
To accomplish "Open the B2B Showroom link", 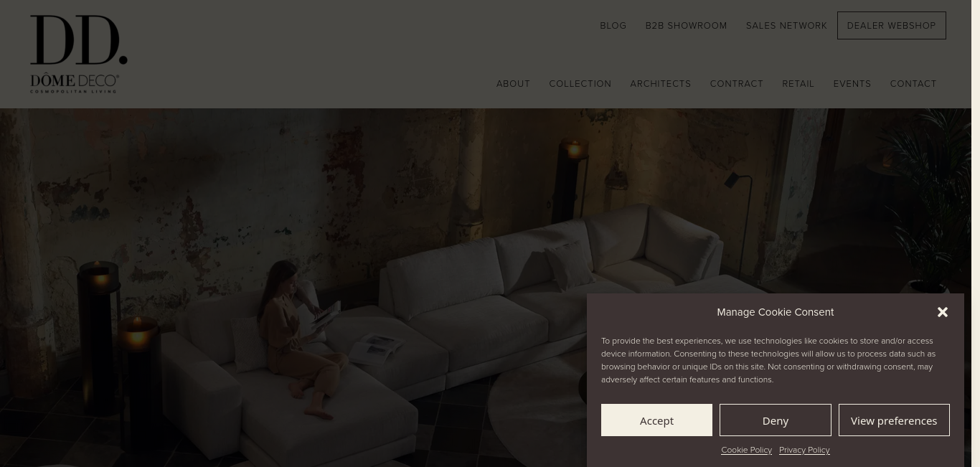I will pyautogui.click(x=686, y=26).
